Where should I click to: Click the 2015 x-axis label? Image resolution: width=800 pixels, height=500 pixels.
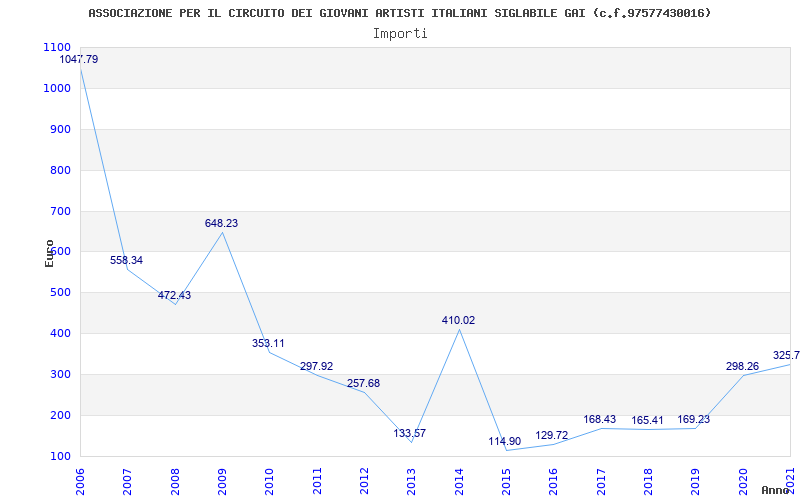click(506, 481)
